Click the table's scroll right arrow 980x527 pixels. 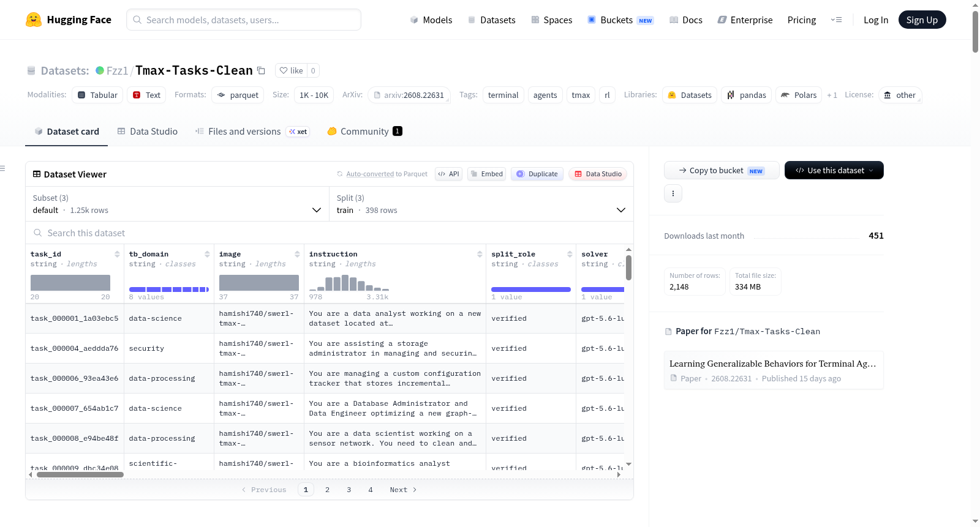click(619, 474)
